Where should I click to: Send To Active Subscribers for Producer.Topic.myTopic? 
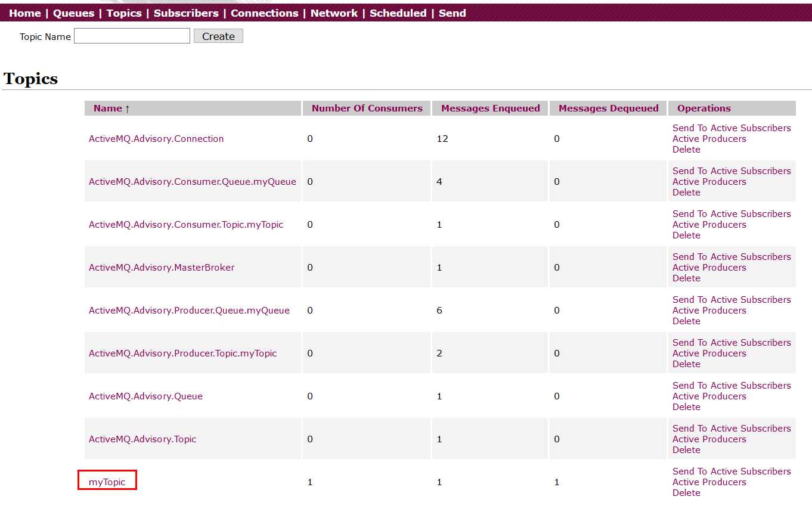pyautogui.click(x=732, y=343)
